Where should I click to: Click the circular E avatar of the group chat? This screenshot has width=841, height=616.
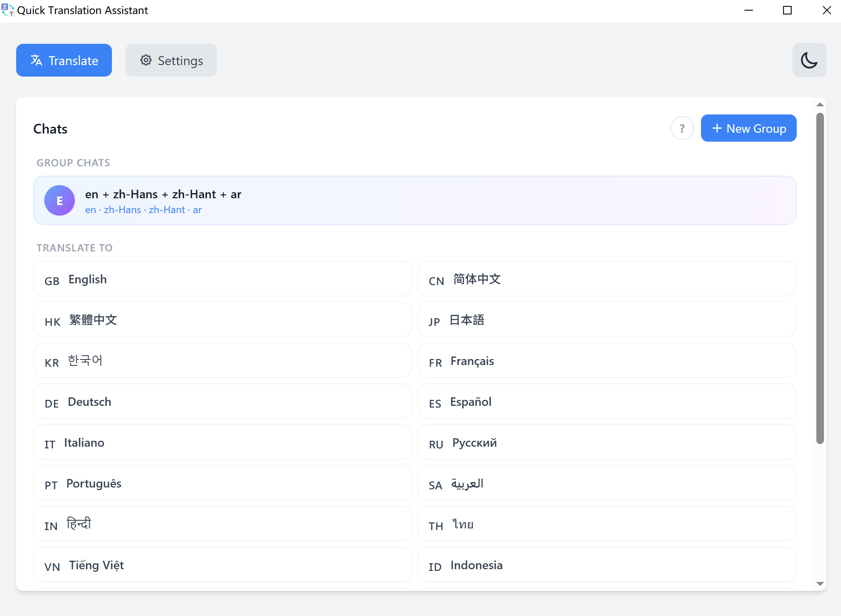pyautogui.click(x=60, y=200)
